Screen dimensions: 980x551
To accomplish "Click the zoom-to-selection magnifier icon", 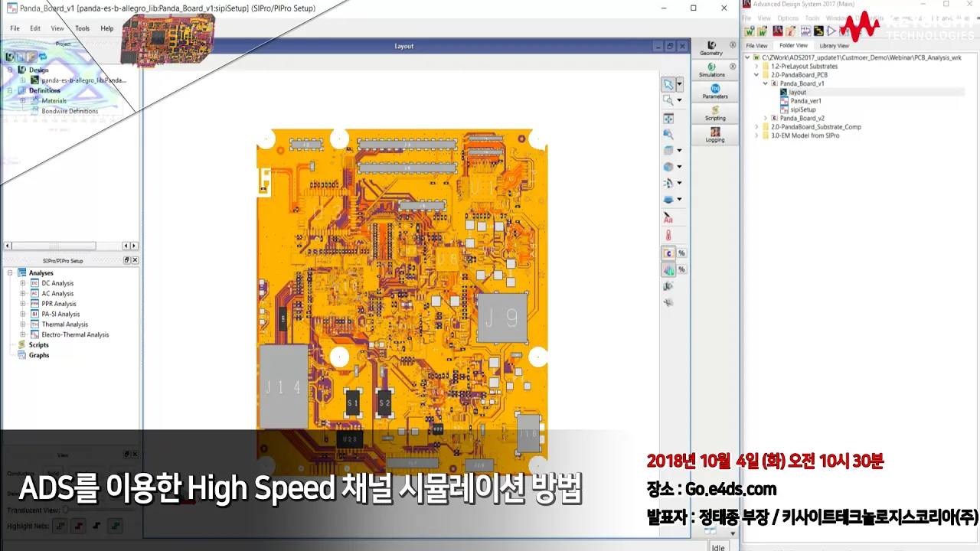I will click(668, 134).
